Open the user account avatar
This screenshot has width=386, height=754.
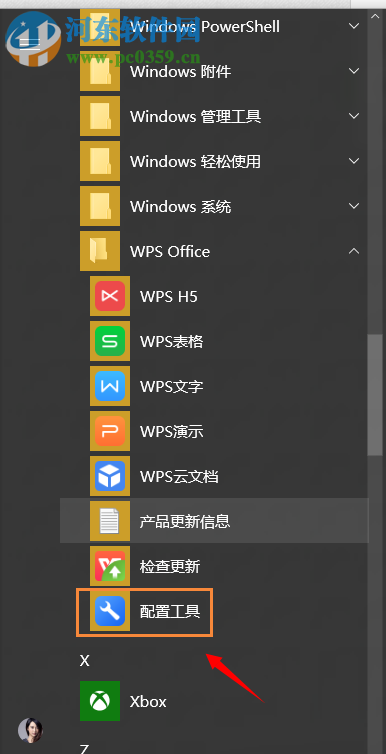30,730
